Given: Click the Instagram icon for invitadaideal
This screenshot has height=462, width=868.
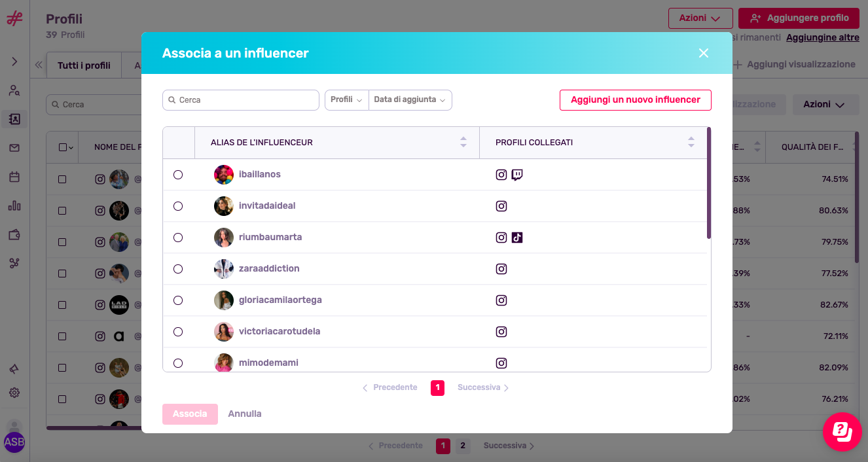Looking at the screenshot, I should (x=501, y=206).
